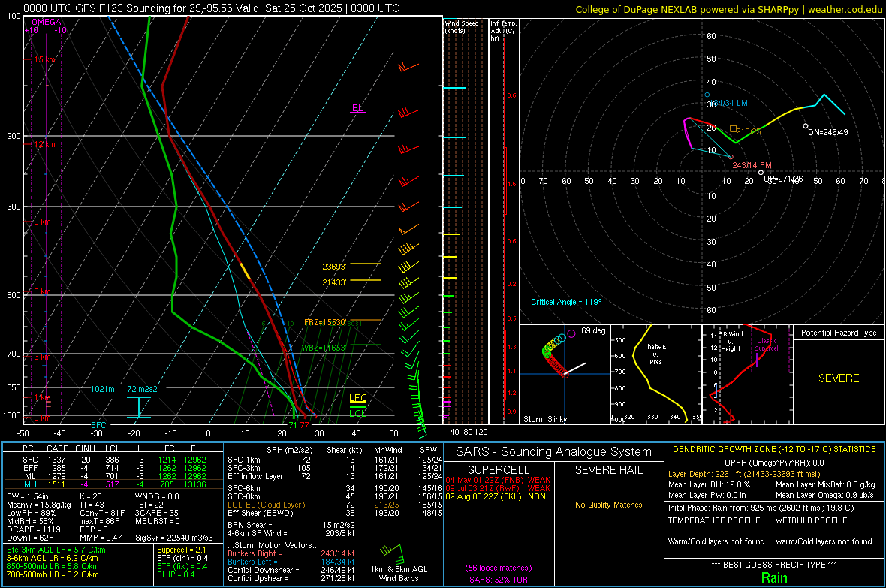Click the 09 Jul 03 21Z (RWF) WEAK analog
886x588 pixels.
click(498, 488)
